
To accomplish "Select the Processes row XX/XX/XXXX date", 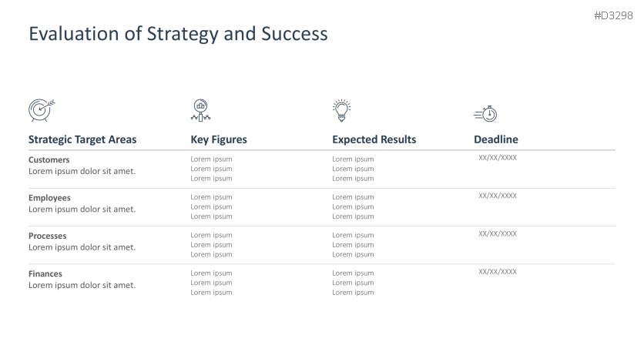I will tap(498, 233).
